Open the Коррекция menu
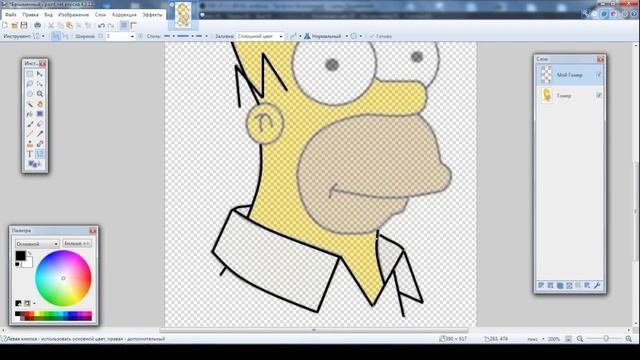Screen dimensions: 640x360 pyautogui.click(x=124, y=15)
